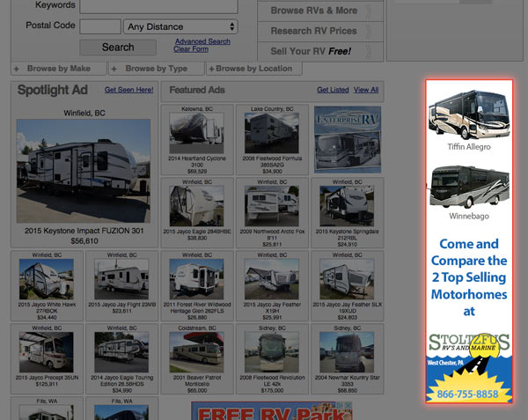Click the $69,529 Heartland Cyclone price
This screenshot has height=420, width=528.
[197, 172]
